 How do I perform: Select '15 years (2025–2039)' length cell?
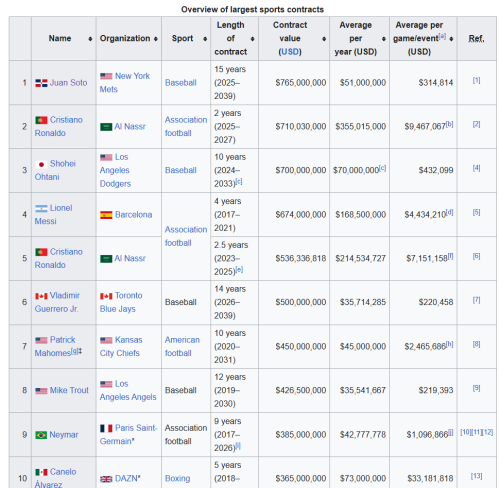tap(234, 83)
